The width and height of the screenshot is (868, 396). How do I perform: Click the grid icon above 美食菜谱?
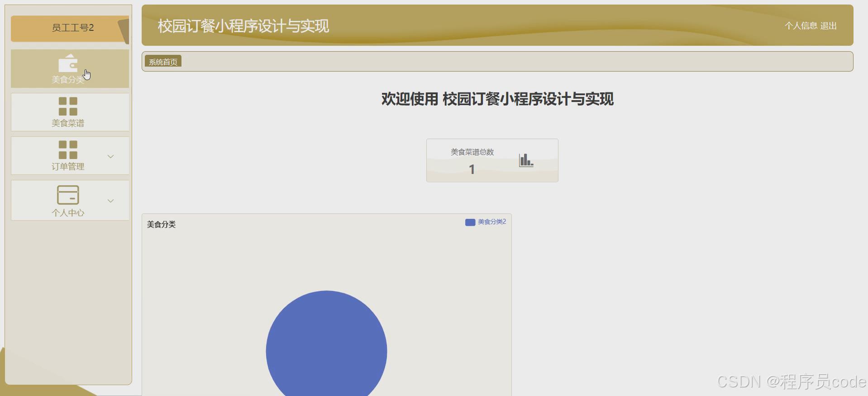68,106
